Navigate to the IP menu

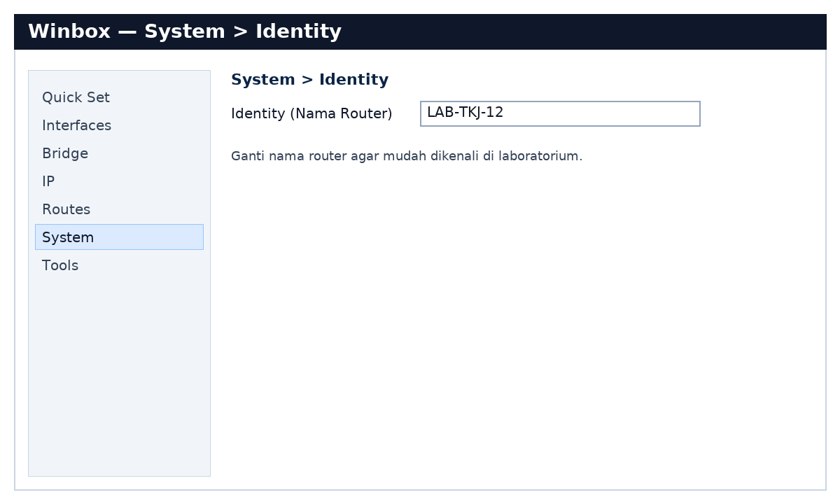point(48,181)
